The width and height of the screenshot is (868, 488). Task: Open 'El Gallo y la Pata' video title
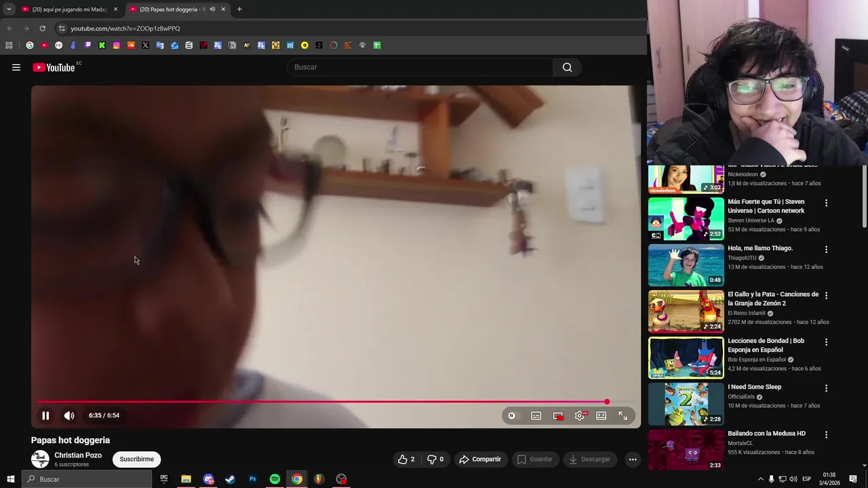(773, 299)
